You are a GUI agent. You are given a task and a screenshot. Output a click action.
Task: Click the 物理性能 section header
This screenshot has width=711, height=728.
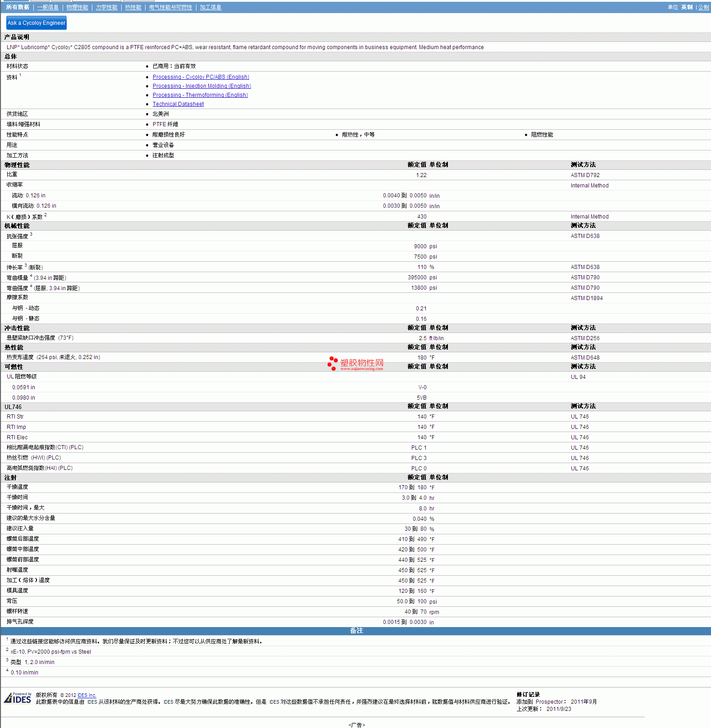point(17,165)
